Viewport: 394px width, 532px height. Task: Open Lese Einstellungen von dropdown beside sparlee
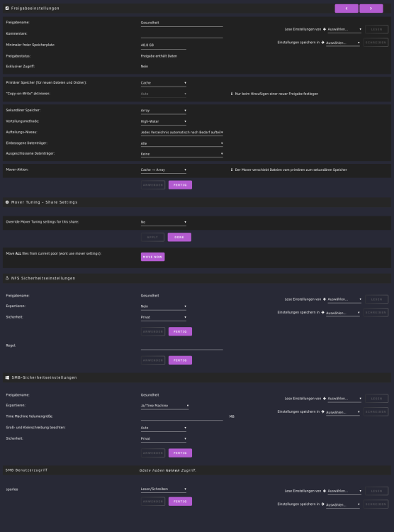344,492
